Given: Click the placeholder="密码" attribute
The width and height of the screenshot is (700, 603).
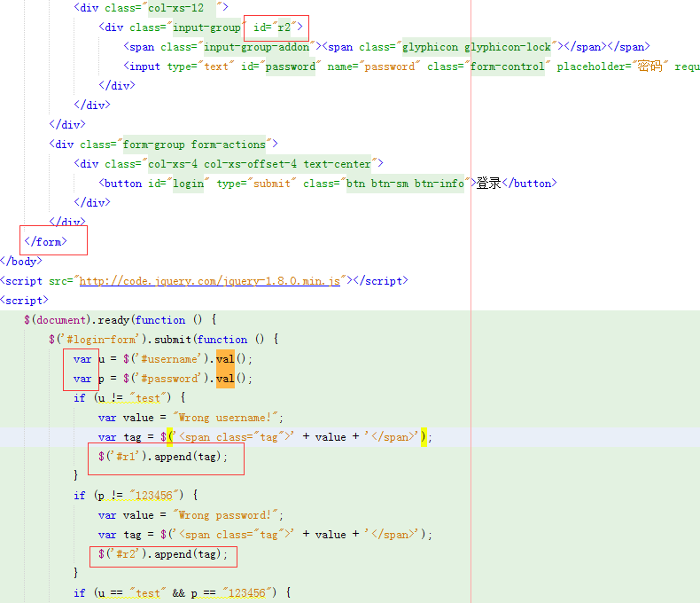Looking at the screenshot, I should pos(612,67).
